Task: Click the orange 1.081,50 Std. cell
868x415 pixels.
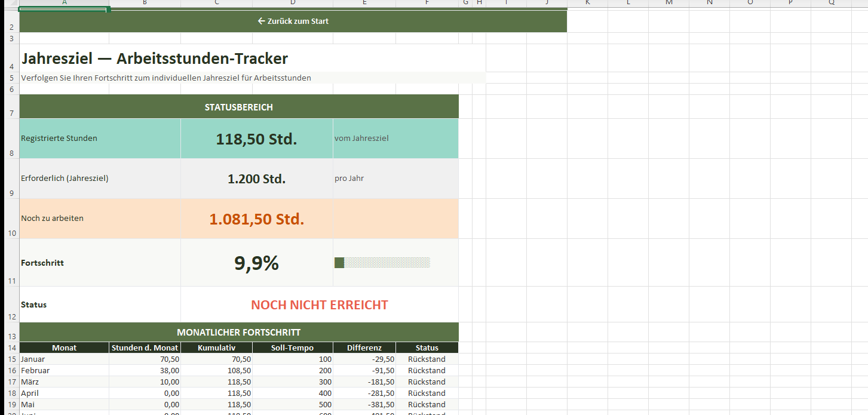Action: point(256,219)
